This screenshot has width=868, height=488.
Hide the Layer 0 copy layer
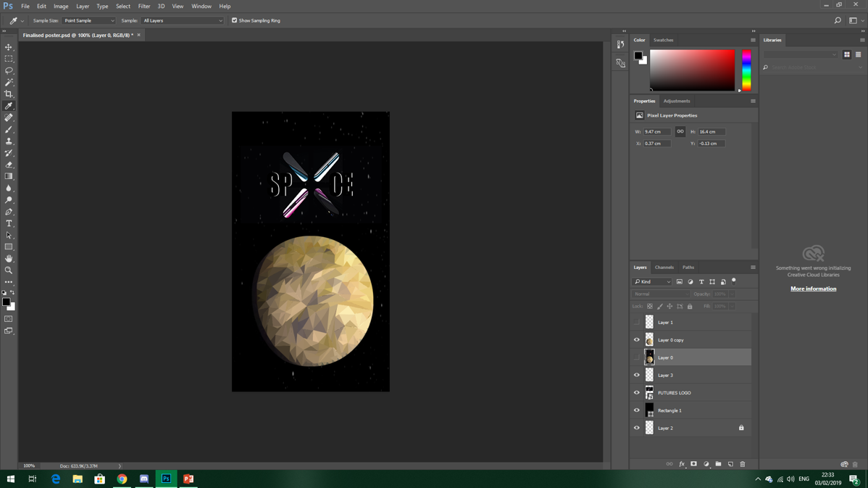637,340
